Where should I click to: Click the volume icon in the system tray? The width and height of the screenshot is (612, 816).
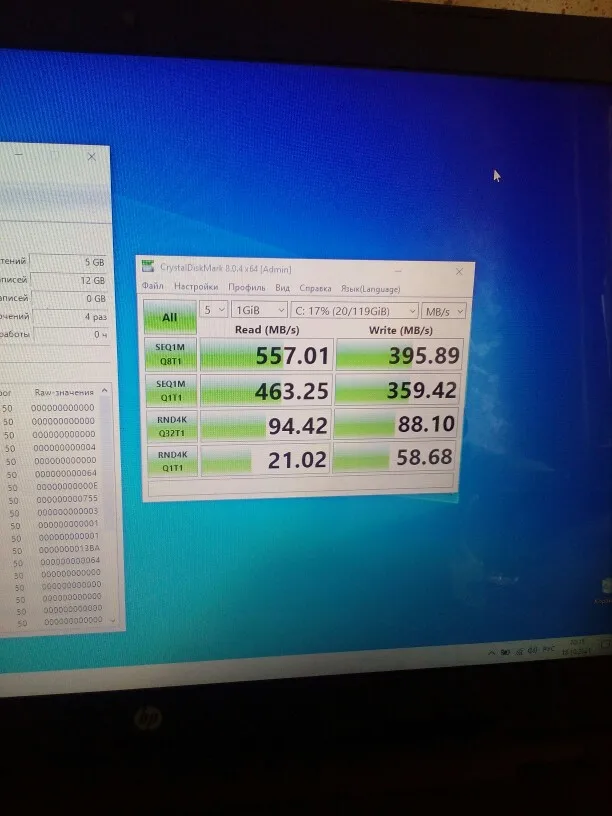coord(533,651)
